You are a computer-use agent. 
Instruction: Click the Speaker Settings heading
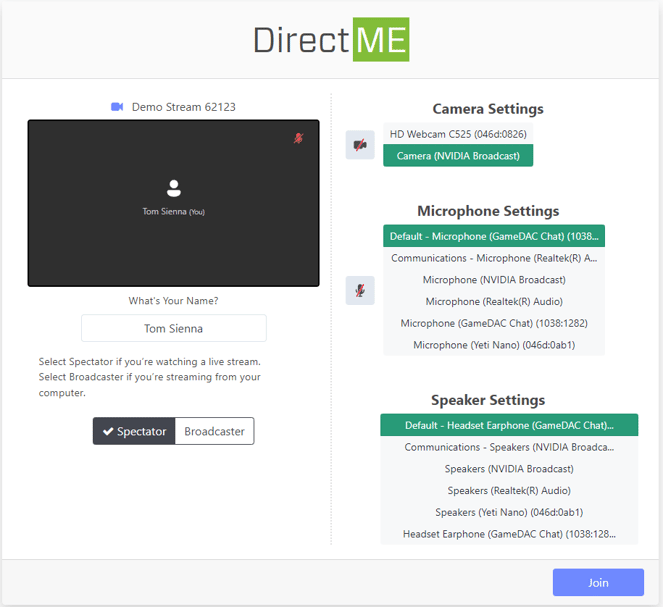pyautogui.click(x=488, y=400)
